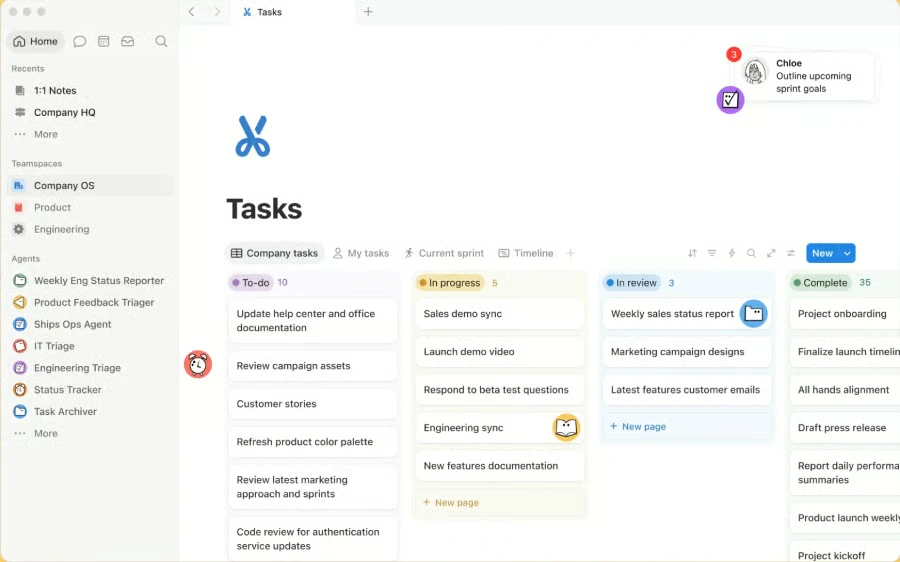Image resolution: width=900 pixels, height=562 pixels.
Task: Open the Sales demo sync card
Action: (x=500, y=313)
